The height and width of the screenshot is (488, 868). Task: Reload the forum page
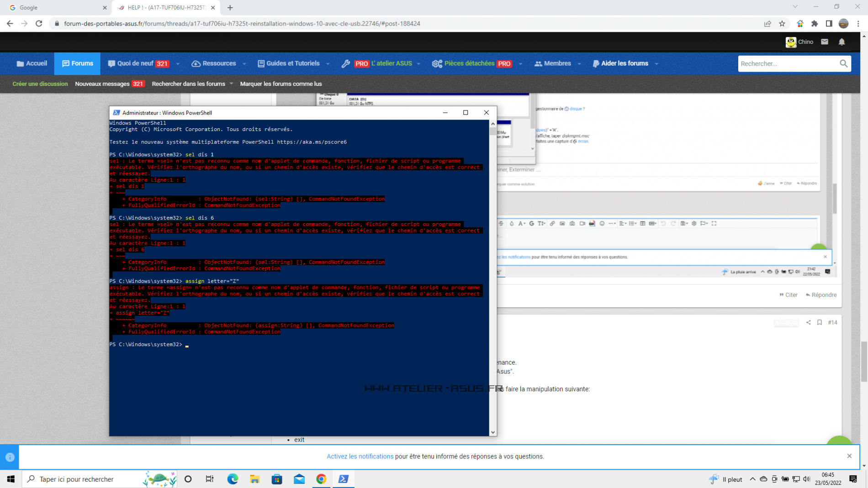[39, 24]
